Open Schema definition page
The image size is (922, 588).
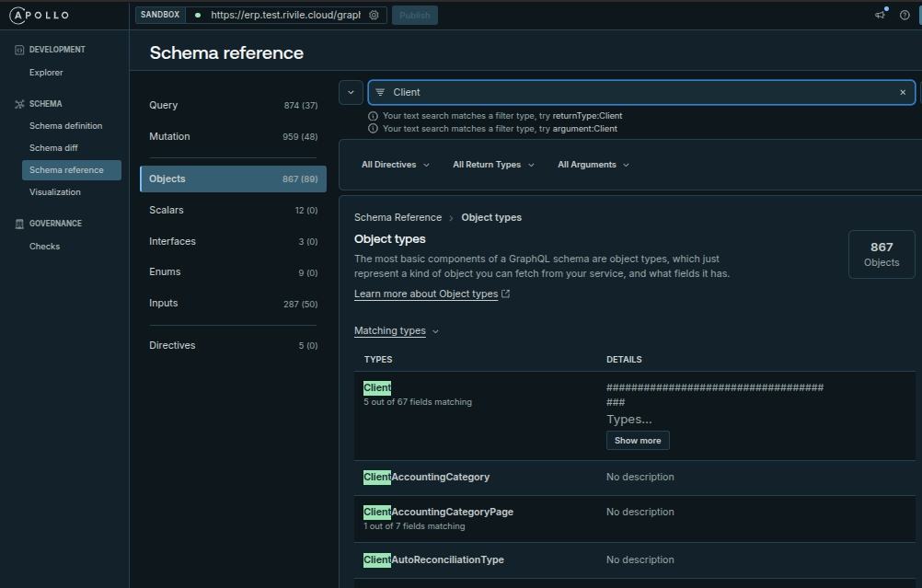coord(66,126)
